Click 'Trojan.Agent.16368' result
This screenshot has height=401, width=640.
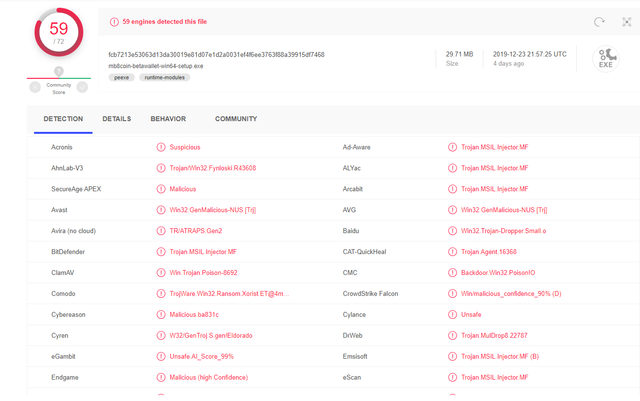[x=489, y=252]
